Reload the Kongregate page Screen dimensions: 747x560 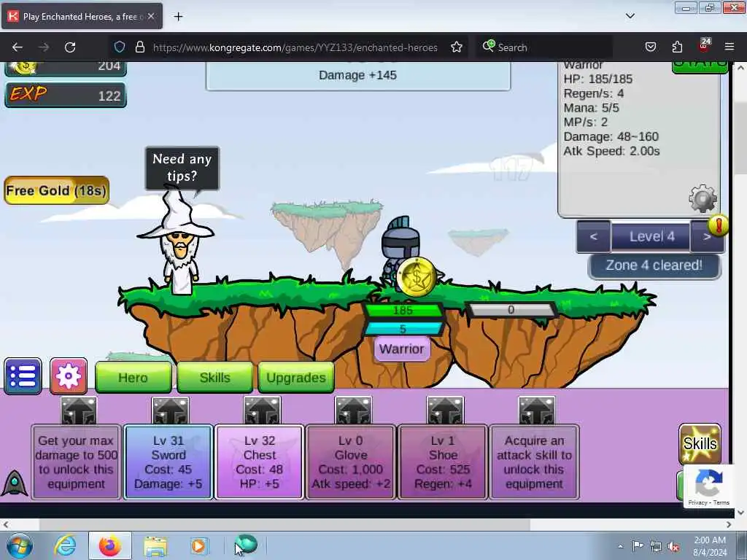(70, 47)
